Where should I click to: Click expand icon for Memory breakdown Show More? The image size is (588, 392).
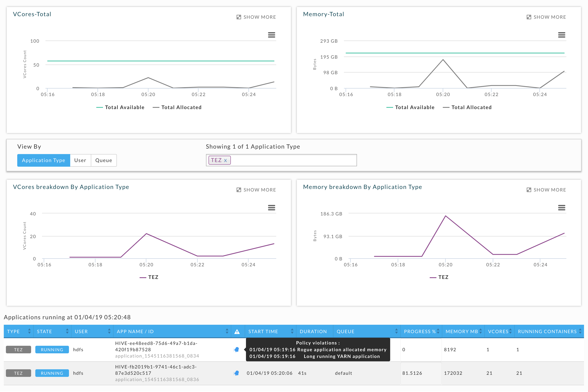click(529, 190)
